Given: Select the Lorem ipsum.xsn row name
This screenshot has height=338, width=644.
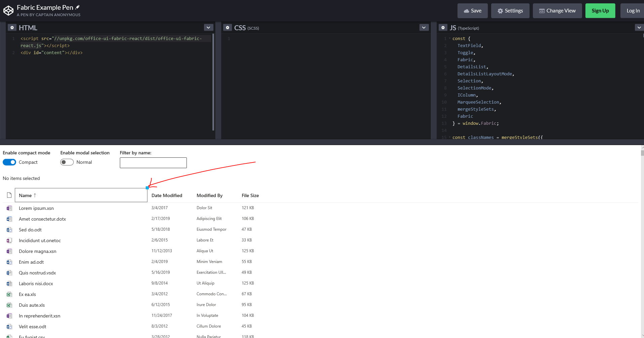Looking at the screenshot, I should [x=36, y=208].
